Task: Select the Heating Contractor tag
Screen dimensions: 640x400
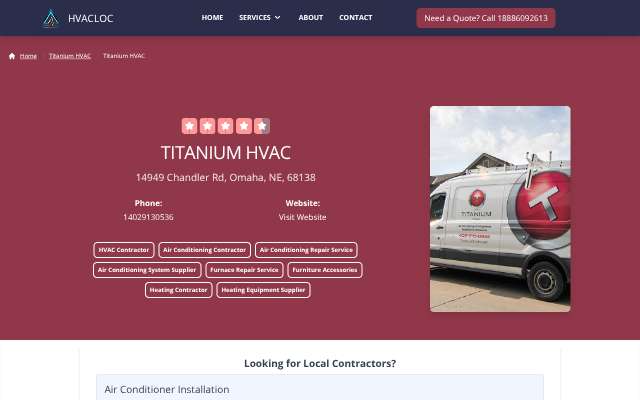Action: point(178,290)
